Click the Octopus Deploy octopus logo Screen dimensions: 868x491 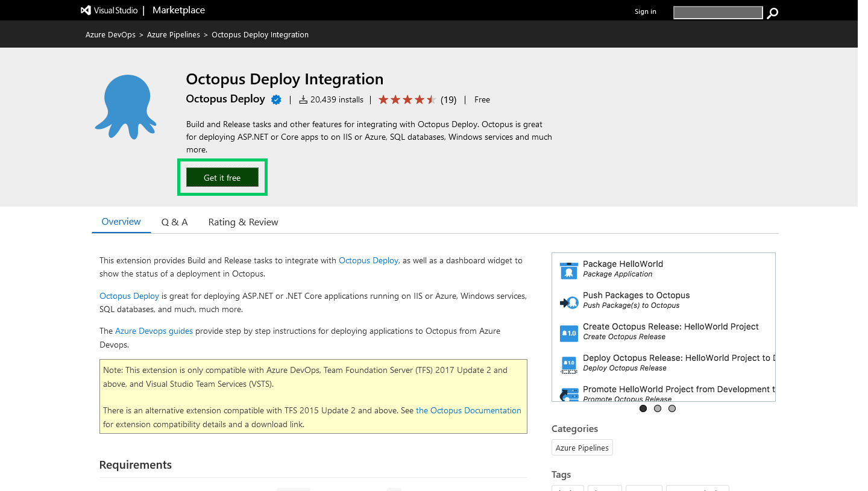click(x=126, y=106)
